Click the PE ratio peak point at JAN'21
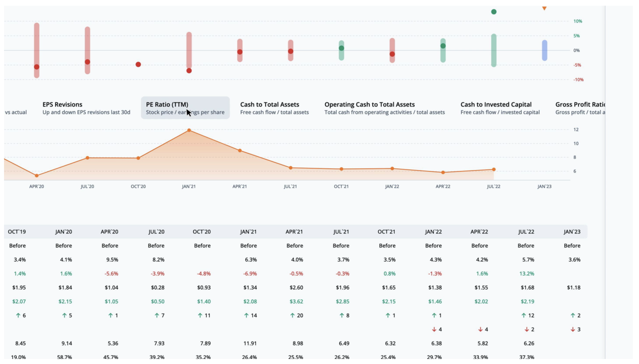 tap(189, 130)
